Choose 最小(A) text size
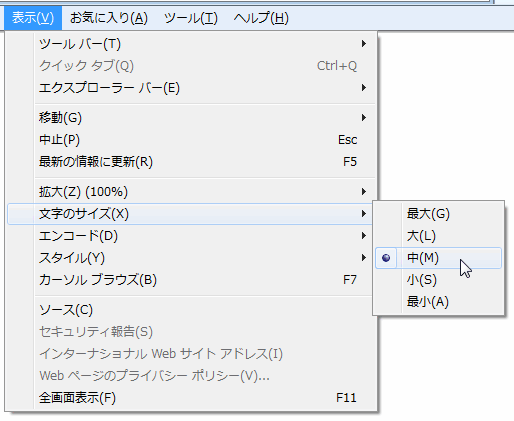The width and height of the screenshot is (514, 421). tap(438, 302)
